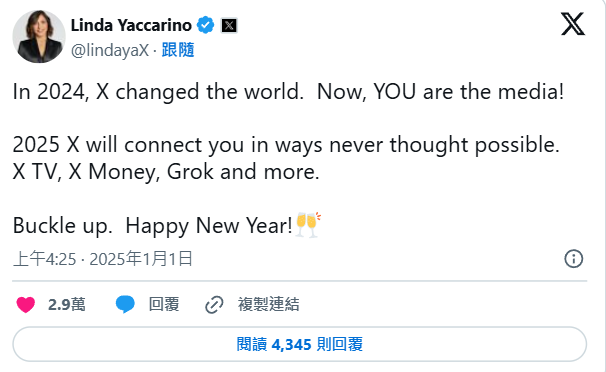Open Linda Yaccarino's profile photo
This screenshot has width=606, height=372.
click(x=39, y=37)
